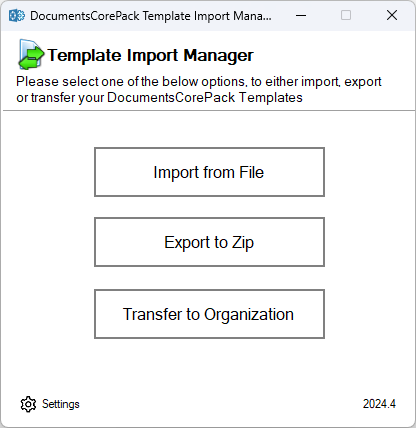Viewport: 416px width, 428px height.
Task: Click the green arrows Template Import icon
Action: tap(31, 54)
